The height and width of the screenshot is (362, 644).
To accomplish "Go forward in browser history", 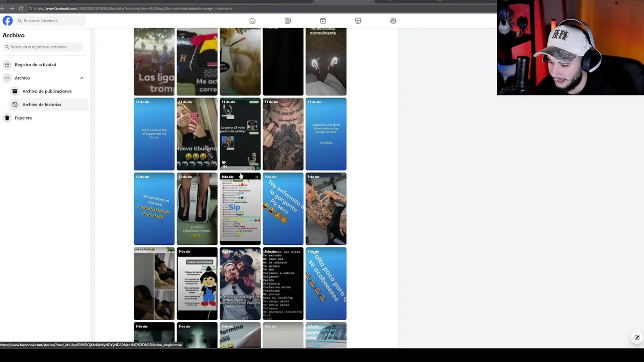I will click(x=12, y=8).
